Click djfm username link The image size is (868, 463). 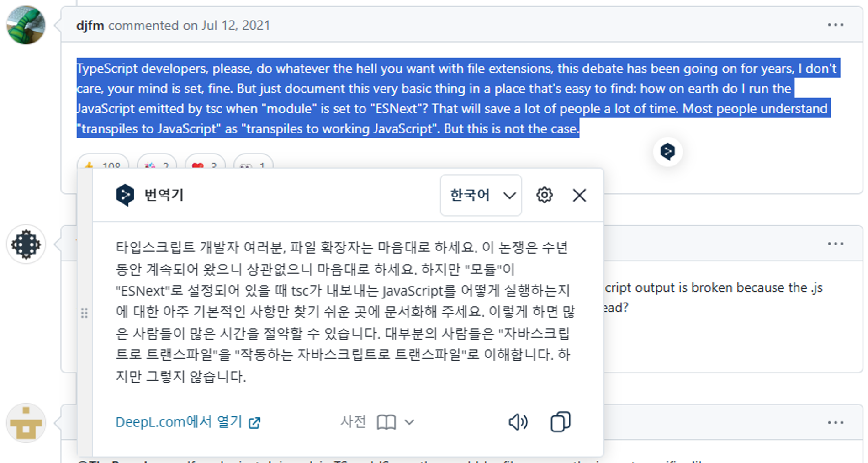point(90,25)
